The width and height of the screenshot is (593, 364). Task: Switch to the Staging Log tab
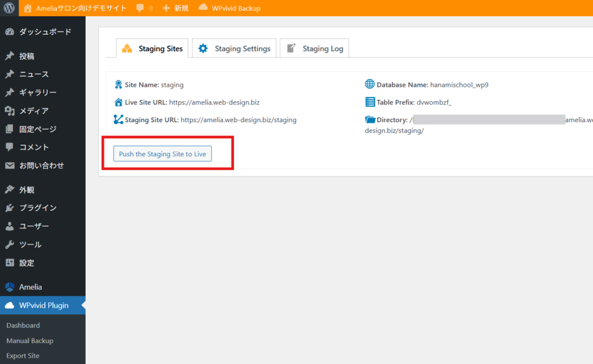[314, 49]
